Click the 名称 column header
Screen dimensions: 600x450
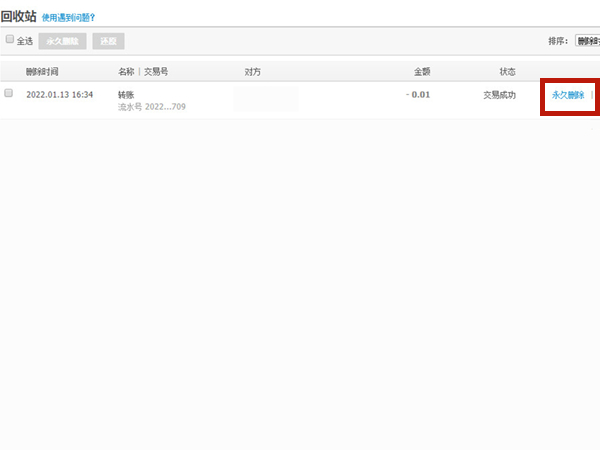coord(126,71)
